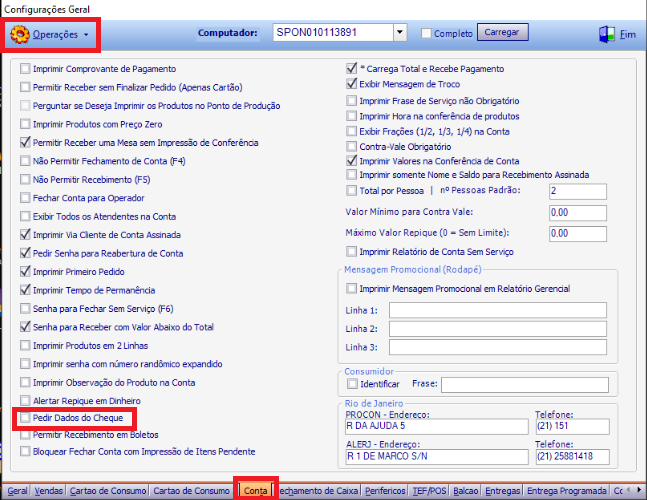Screen dimensions: 647x500
Task: Enable Imprimir Produtos com Preço Zero
Action: pos(25,124)
